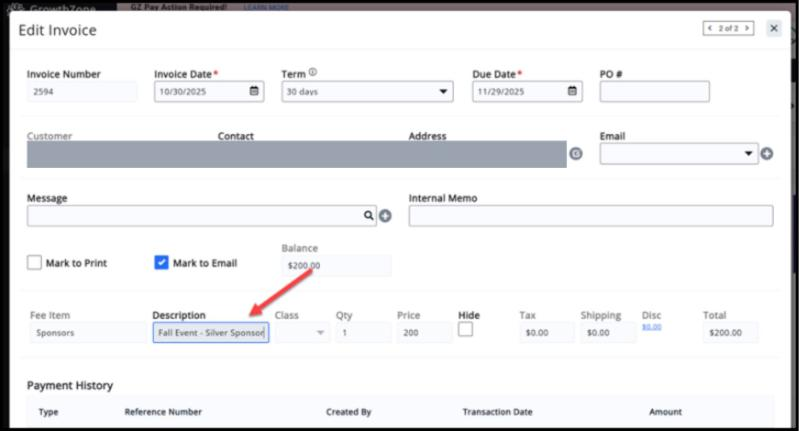Search saved messages with magnifier icon

tap(368, 216)
